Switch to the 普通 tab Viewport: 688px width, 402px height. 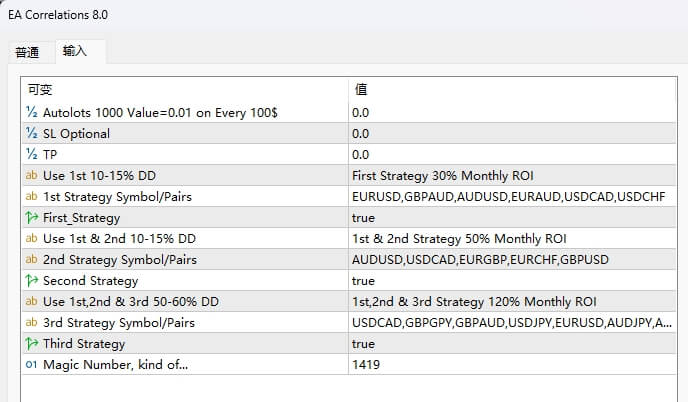tap(28, 52)
